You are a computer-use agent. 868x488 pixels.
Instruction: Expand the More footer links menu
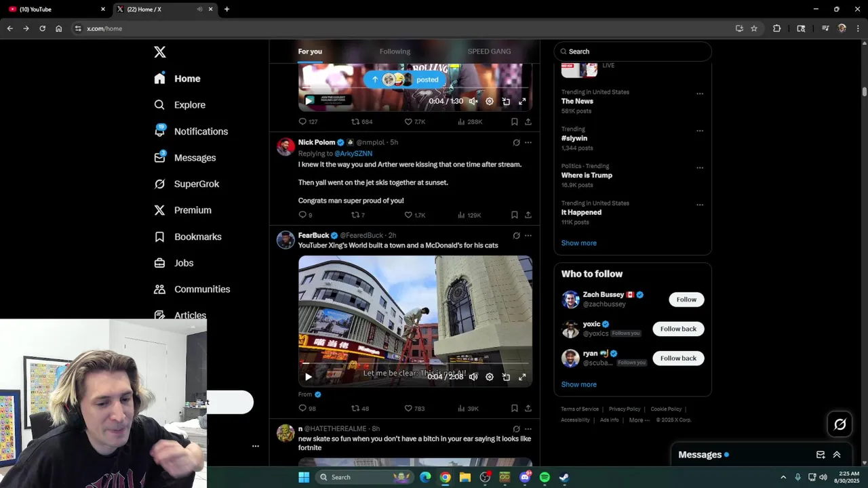tap(639, 420)
